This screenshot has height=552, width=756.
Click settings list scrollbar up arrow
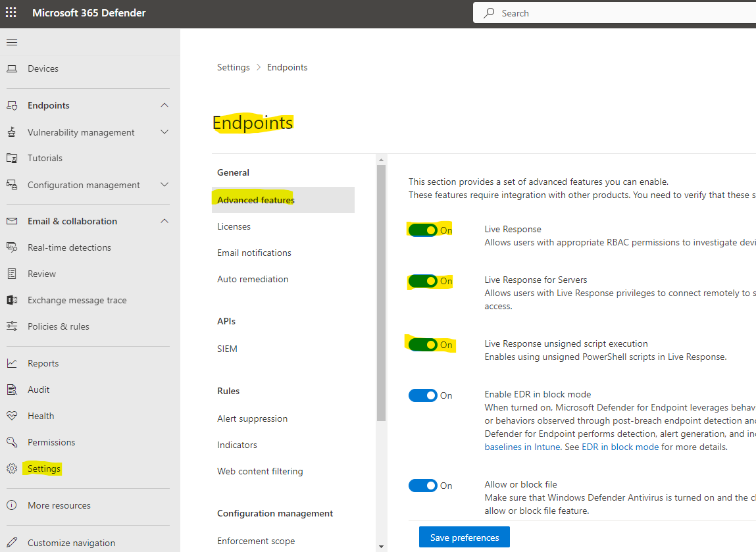tap(382, 160)
